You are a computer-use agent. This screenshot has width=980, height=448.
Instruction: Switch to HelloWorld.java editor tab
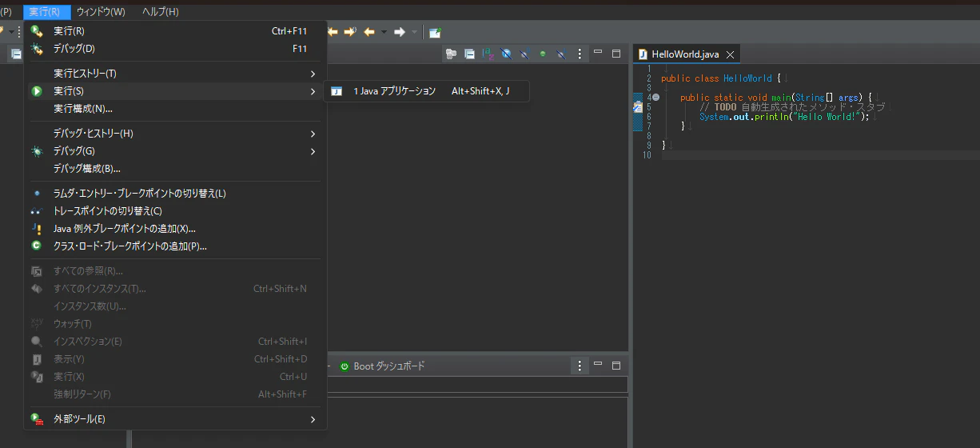pyautogui.click(x=685, y=54)
